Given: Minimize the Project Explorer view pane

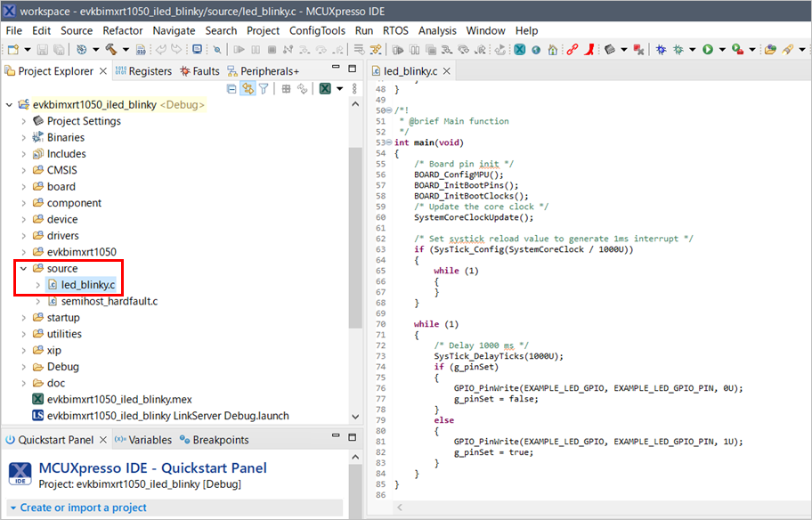Looking at the screenshot, I should click(336, 68).
